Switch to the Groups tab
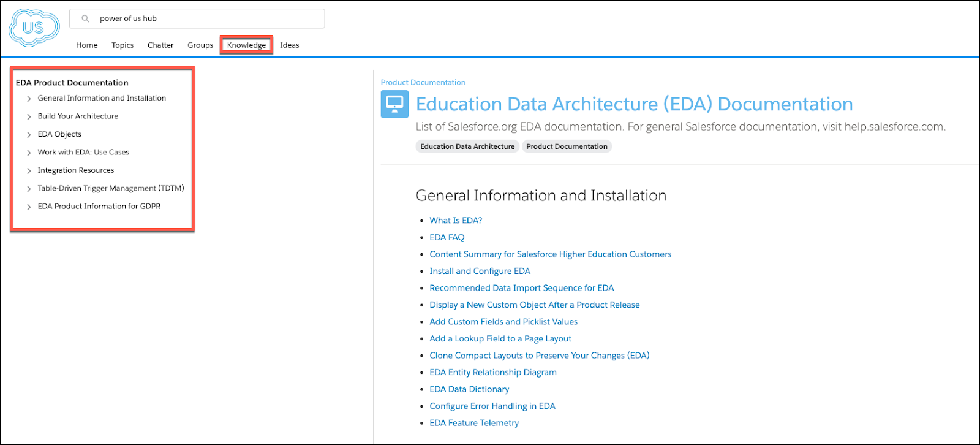Image resolution: width=980 pixels, height=445 pixels. point(200,45)
